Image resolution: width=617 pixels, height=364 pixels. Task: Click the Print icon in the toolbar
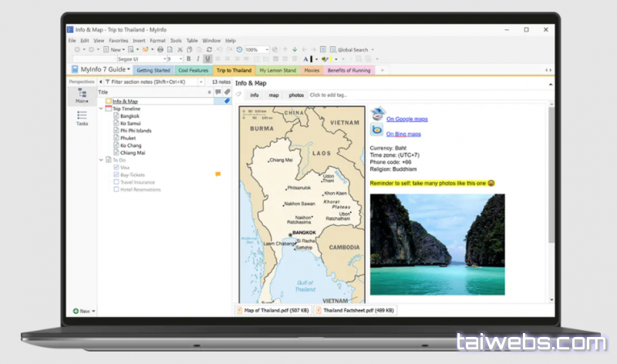[x=160, y=49]
